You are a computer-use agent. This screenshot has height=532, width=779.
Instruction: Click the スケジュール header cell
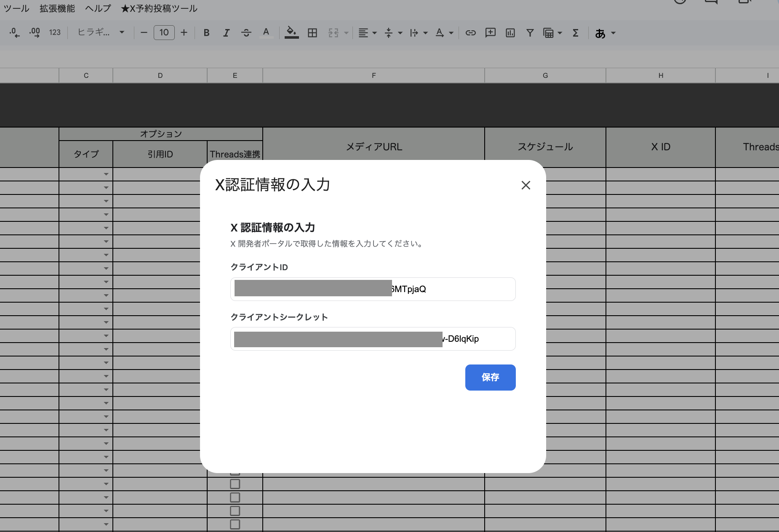click(545, 146)
